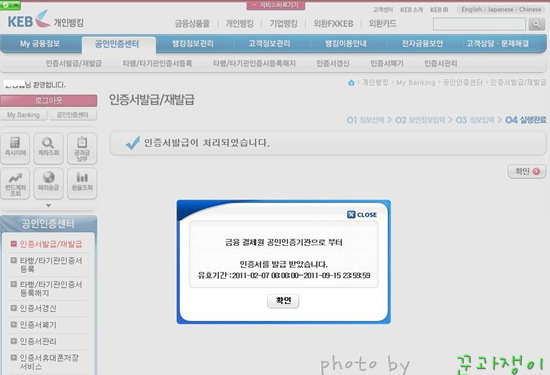Select 인증서관리 in left sidebar
Image resolution: width=550 pixels, height=375 pixels.
click(38, 341)
